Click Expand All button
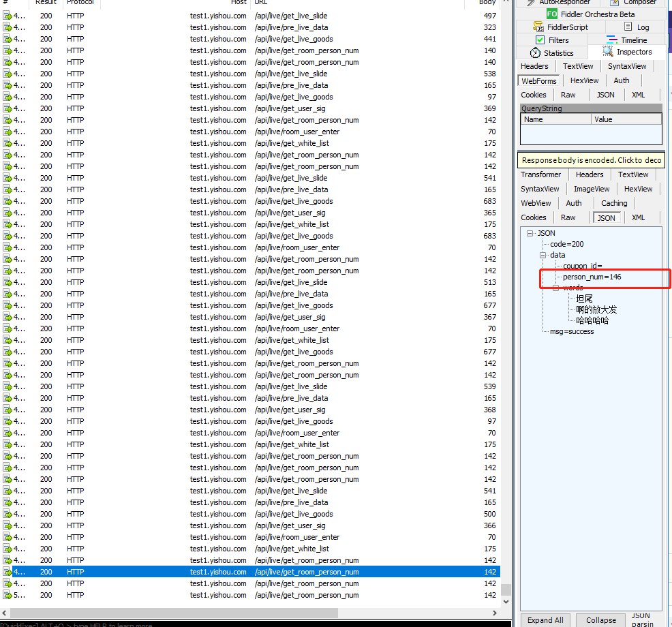 (545, 620)
